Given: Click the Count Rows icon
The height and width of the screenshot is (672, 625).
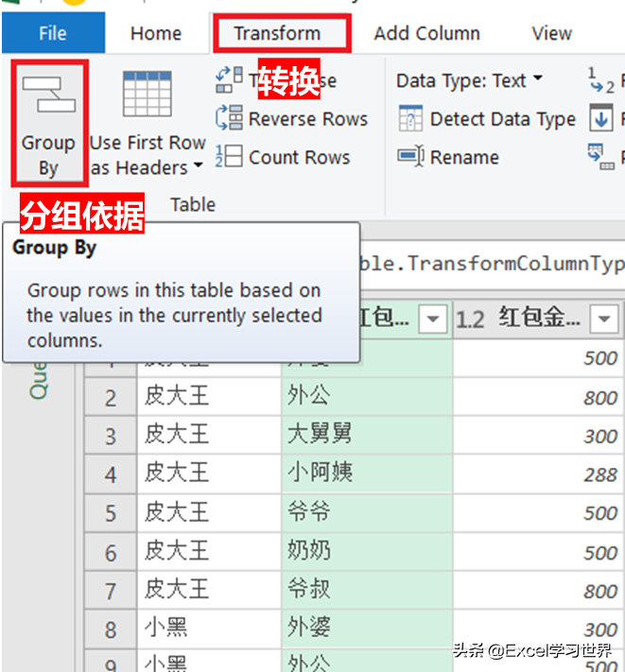Looking at the screenshot, I should point(230,156).
